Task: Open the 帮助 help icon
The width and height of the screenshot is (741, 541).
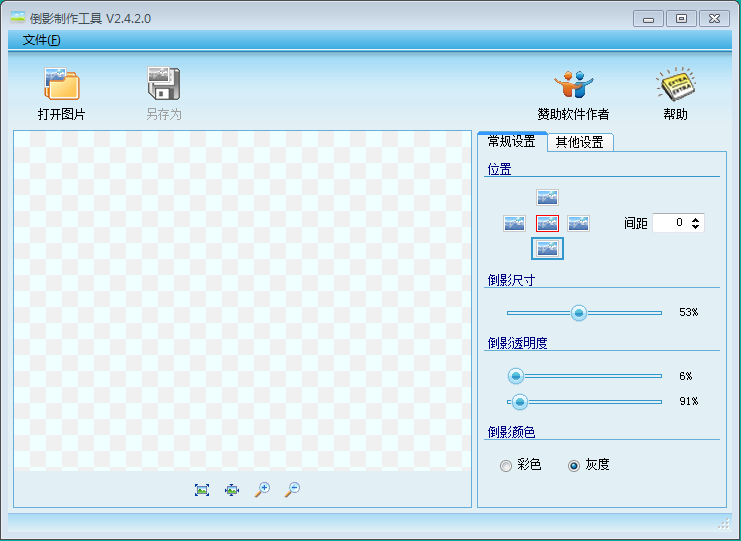Action: coord(675,84)
